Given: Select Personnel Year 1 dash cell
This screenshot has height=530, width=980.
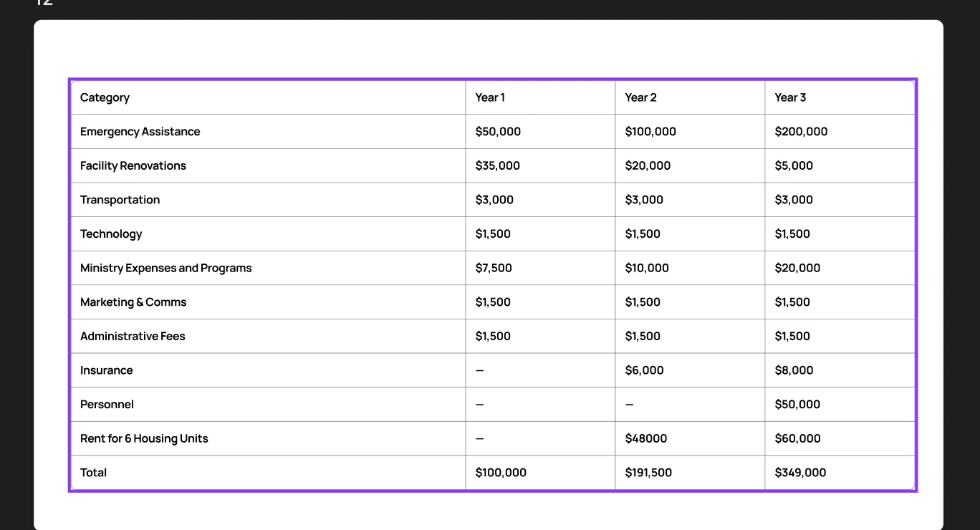Looking at the screenshot, I should [540, 405].
